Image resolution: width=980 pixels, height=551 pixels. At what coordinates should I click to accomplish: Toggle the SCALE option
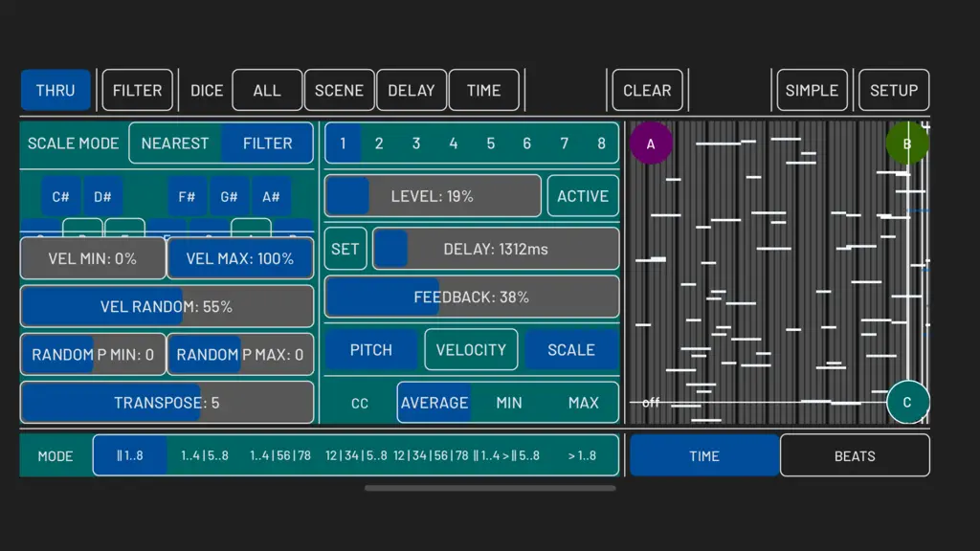(571, 350)
